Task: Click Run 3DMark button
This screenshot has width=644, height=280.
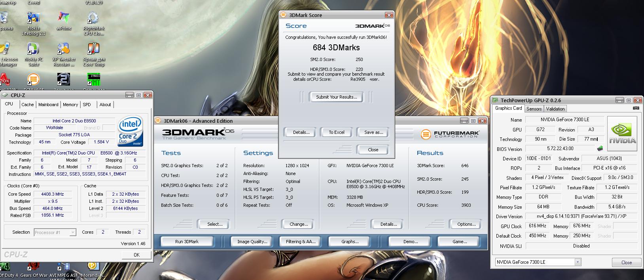Action: pyautogui.click(x=187, y=242)
